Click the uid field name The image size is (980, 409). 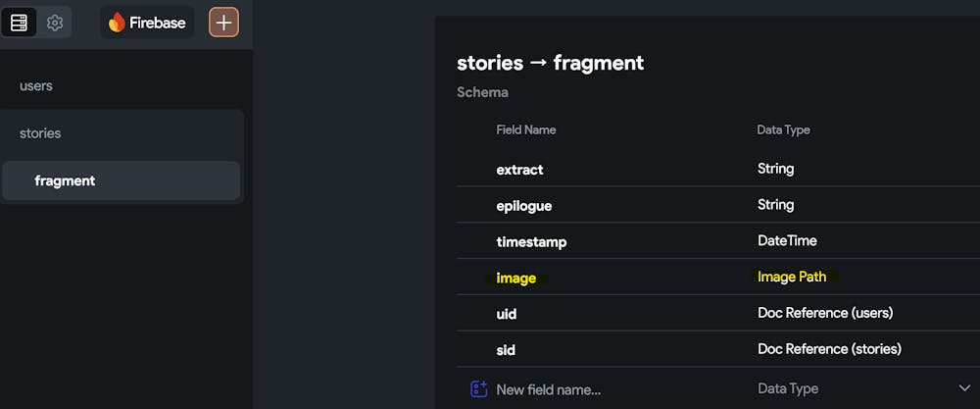(507, 314)
